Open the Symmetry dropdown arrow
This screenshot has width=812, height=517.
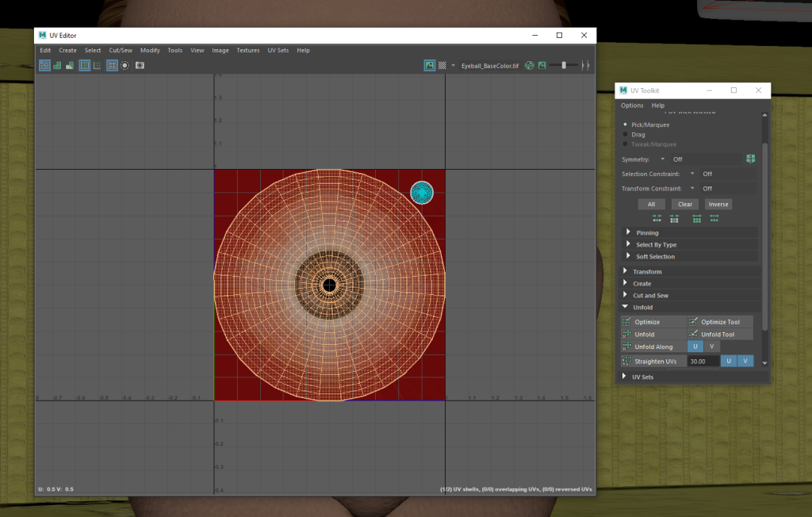tap(662, 159)
